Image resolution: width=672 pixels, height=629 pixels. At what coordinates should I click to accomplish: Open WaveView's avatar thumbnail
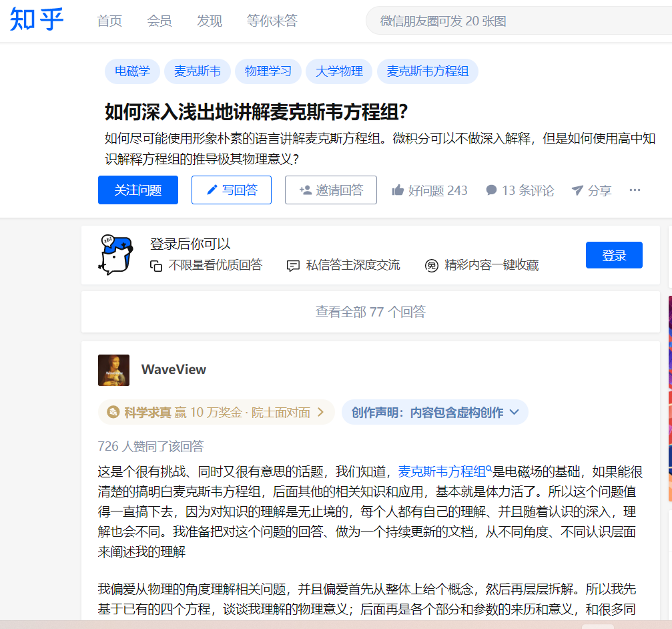(113, 370)
